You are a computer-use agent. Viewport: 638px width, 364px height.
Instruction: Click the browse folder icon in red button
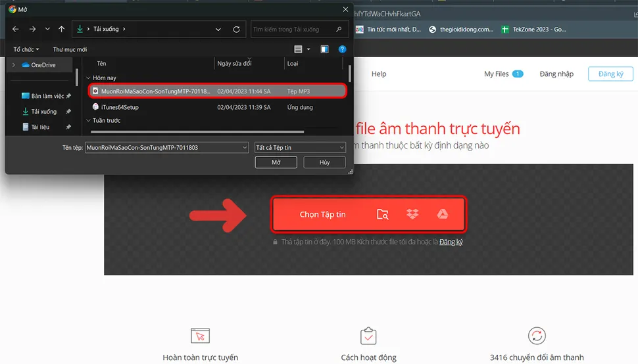pyautogui.click(x=382, y=214)
